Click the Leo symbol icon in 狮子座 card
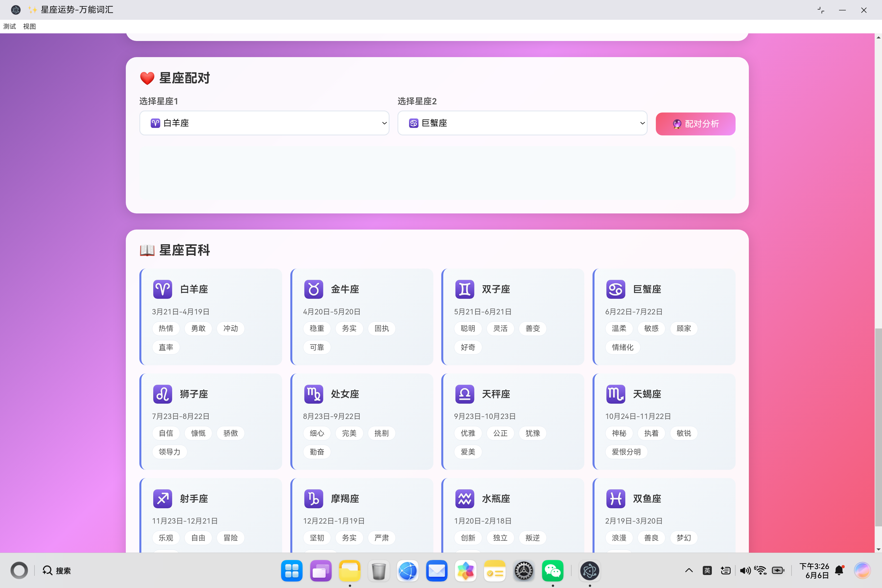The width and height of the screenshot is (882, 588). point(162,394)
